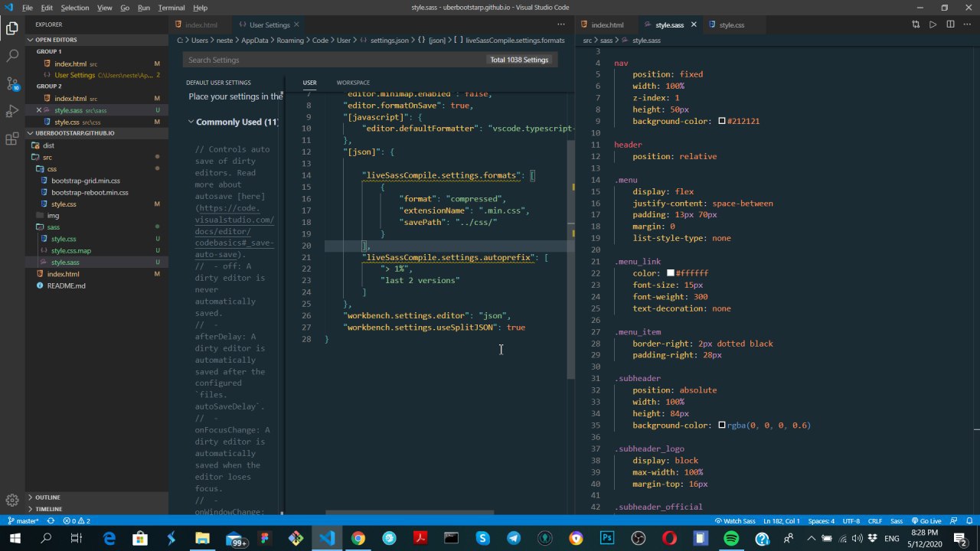Open README.md in explorer
Viewport: 980px width, 551px height.
pos(66,285)
